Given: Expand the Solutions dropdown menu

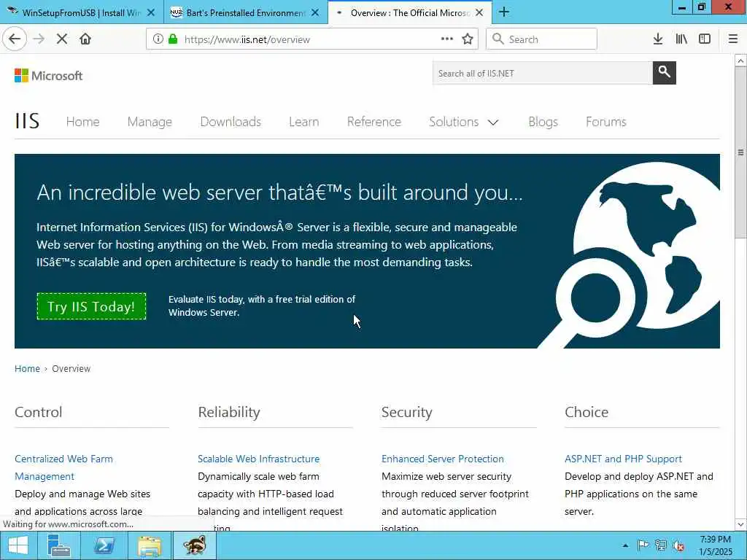Looking at the screenshot, I should click(463, 122).
